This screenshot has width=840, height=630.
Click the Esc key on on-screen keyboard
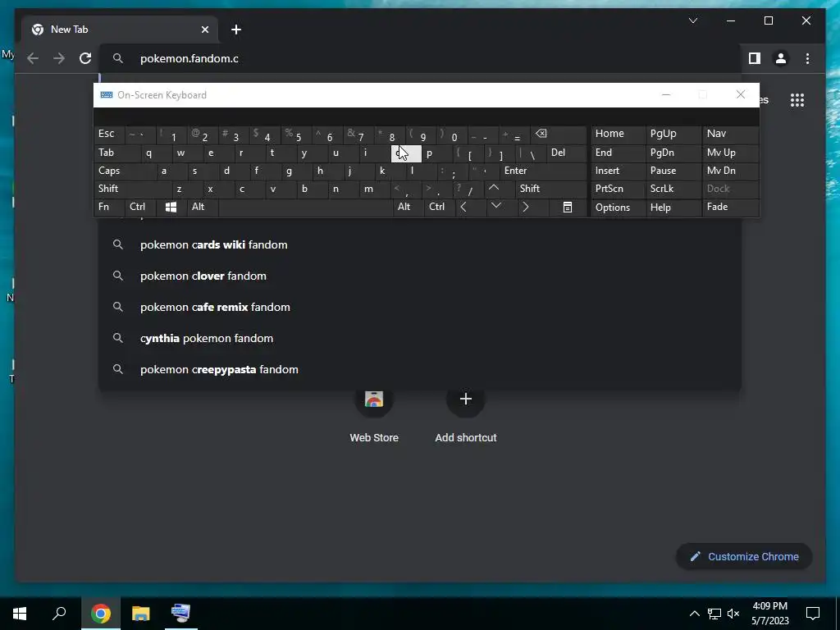tap(109, 134)
